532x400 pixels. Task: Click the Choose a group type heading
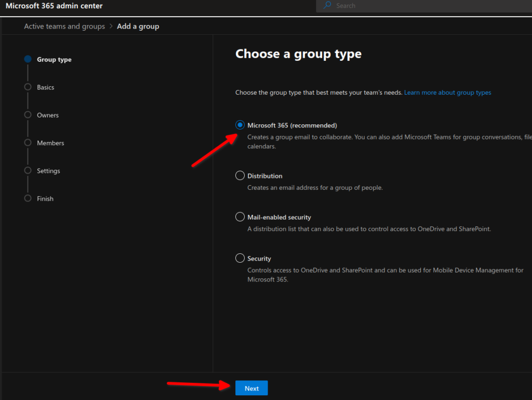click(x=299, y=54)
